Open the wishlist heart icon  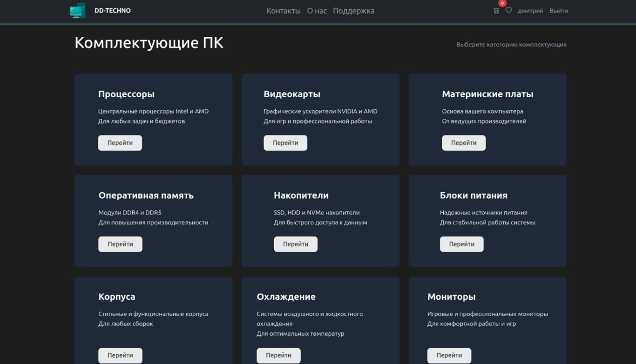tap(508, 10)
